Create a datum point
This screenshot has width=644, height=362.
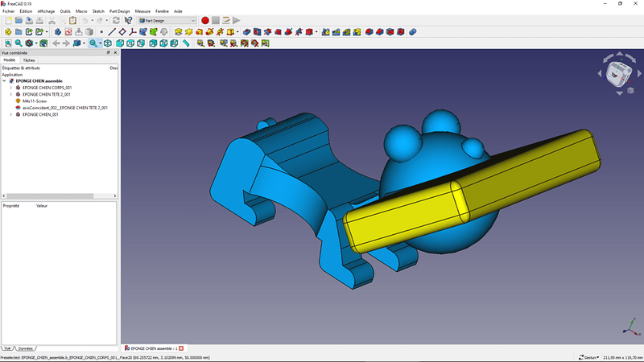pos(101,32)
